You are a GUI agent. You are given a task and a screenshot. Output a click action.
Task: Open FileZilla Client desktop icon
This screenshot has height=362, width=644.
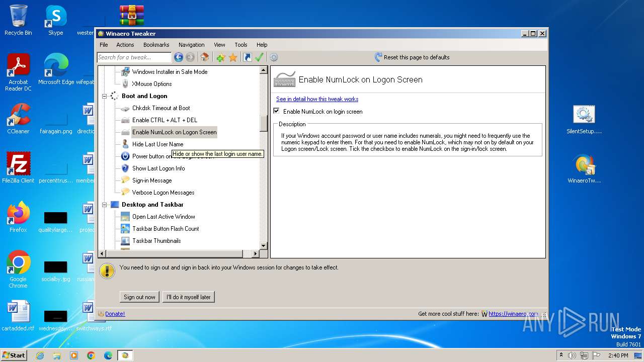coord(18,168)
